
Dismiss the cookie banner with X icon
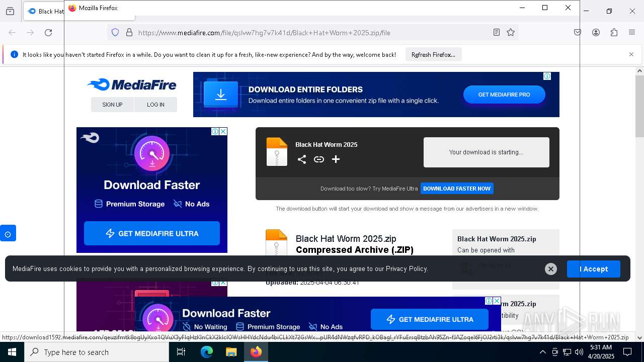pos(551,269)
